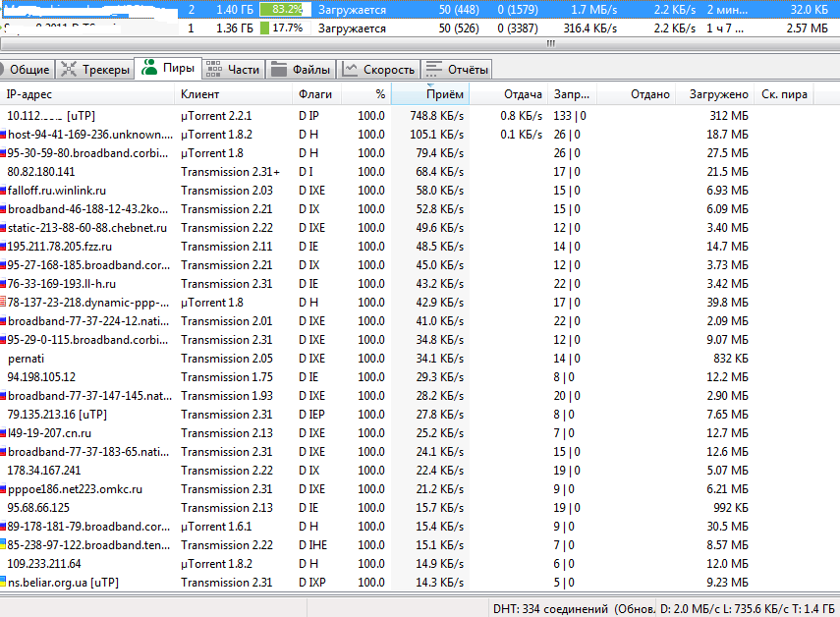Sort by the Загружено column header
This screenshot has width=840, height=617.
pyautogui.click(x=718, y=94)
